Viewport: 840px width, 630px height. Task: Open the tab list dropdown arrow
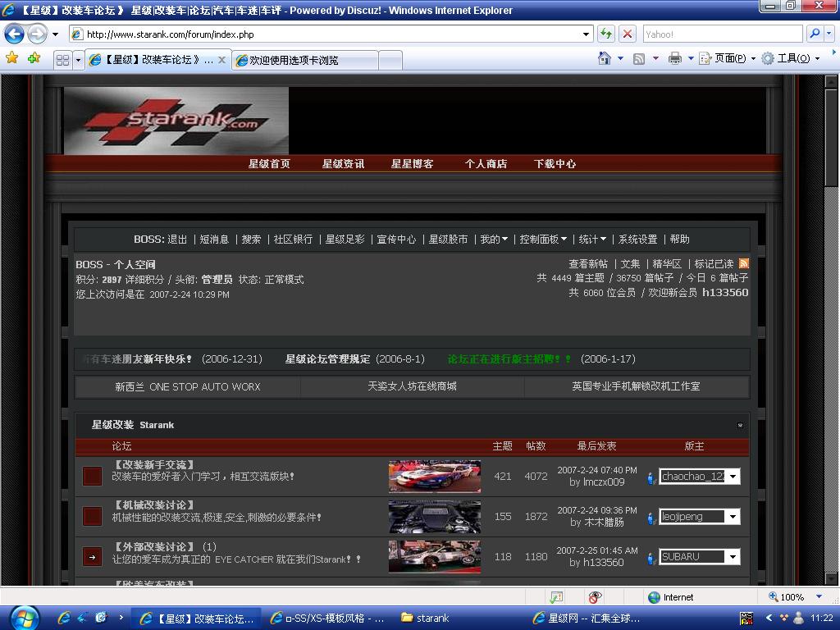coord(78,60)
